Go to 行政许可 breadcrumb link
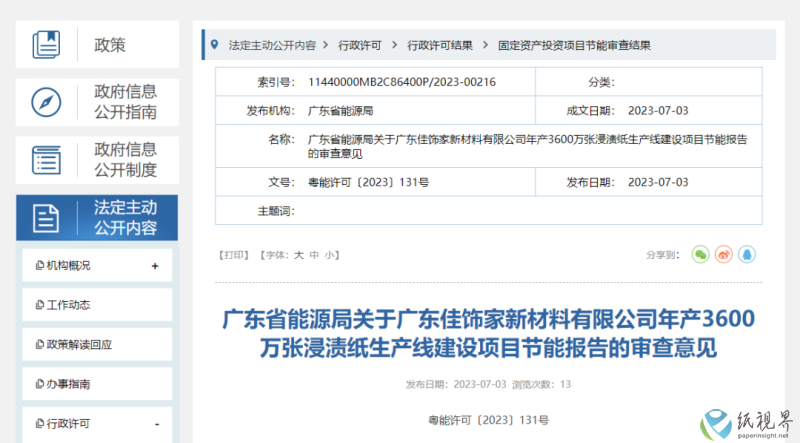 point(360,45)
